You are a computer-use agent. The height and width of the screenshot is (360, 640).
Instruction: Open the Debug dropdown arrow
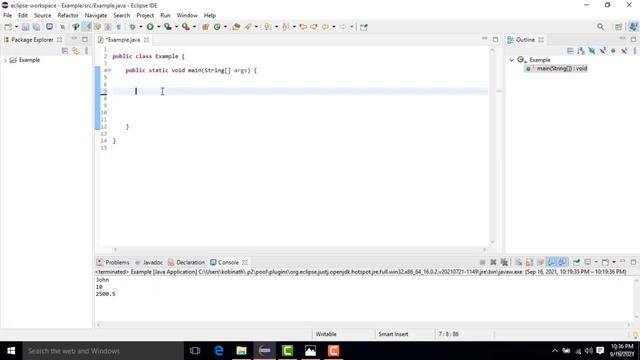click(140, 27)
